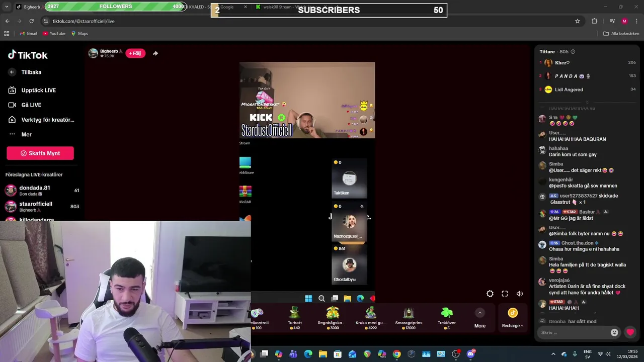Select Taktiken guest tile
The width and height of the screenshot is (644, 362).
click(349, 178)
